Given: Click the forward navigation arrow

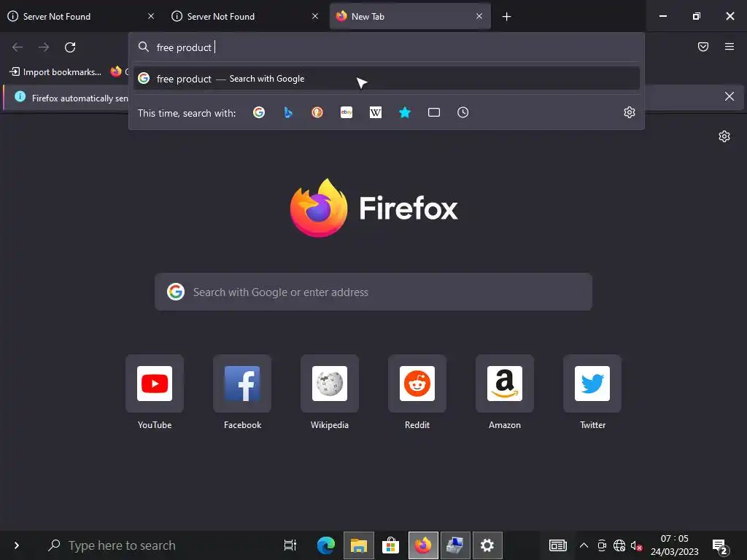Looking at the screenshot, I should pos(44,47).
